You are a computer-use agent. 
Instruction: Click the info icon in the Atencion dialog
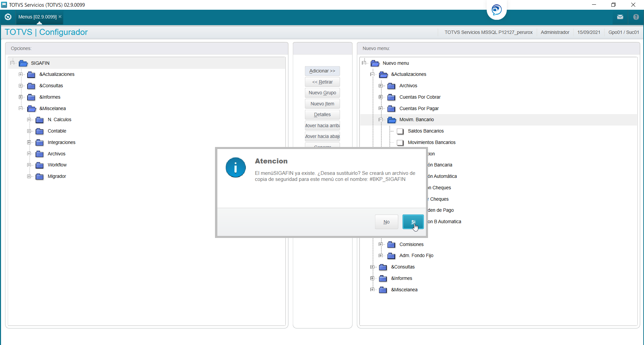(x=235, y=167)
